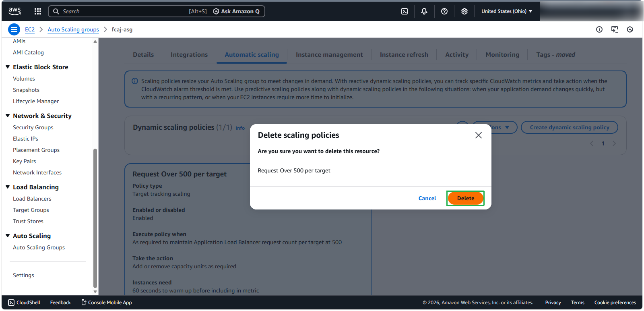644x311 pixels.
Task: Click Cancel in the delete dialog
Action: (x=427, y=198)
